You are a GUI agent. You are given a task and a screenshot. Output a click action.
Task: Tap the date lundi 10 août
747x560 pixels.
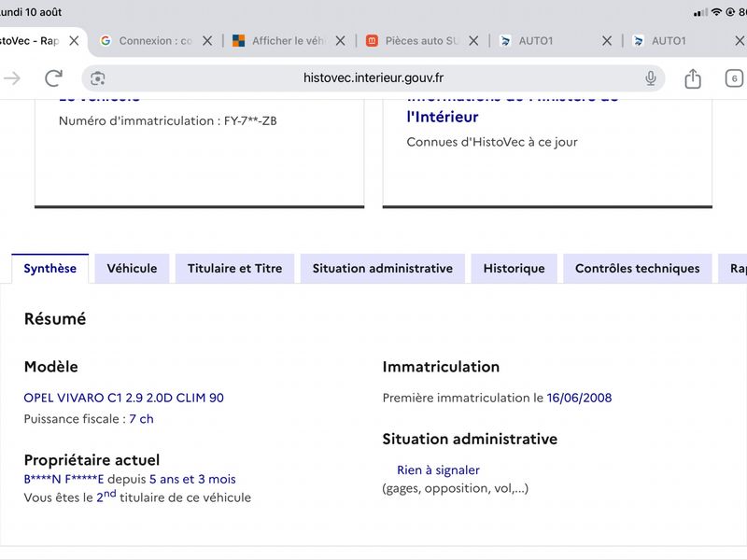(31, 12)
